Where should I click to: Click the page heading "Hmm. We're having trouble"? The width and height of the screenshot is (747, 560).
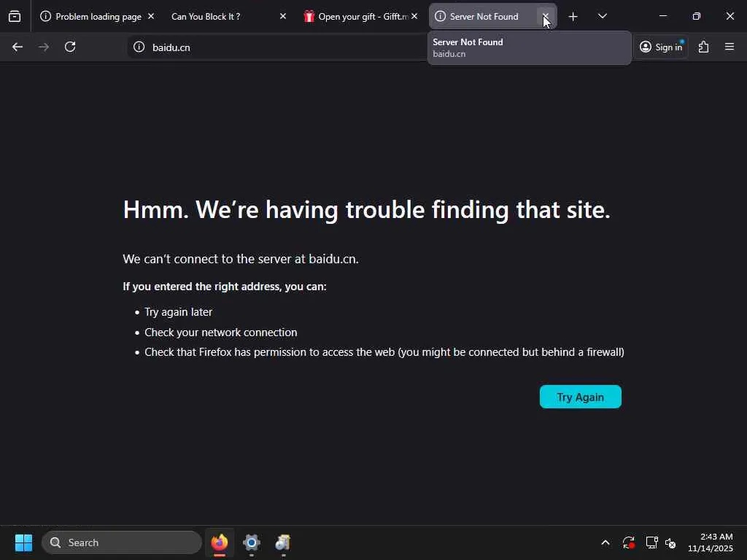click(x=366, y=209)
